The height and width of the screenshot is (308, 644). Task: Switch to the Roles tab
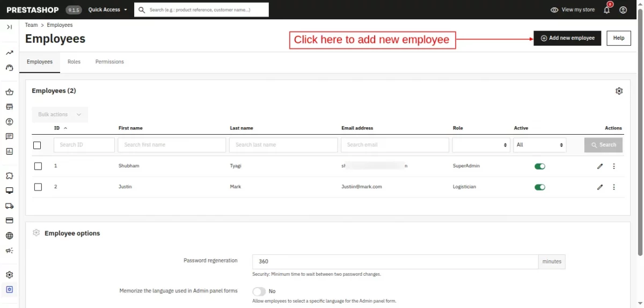pos(74,62)
